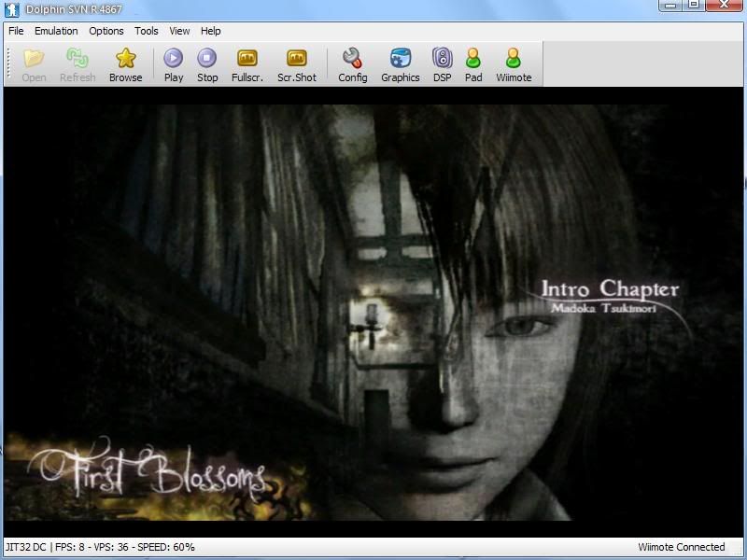Screen dimensions: 747x560
Task: Stop emulation with the Stop icon
Action: tap(207, 58)
